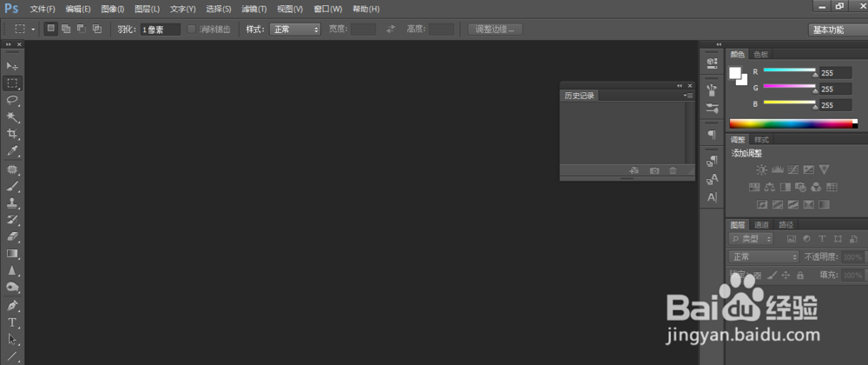Viewport: 868px width, 365px height.
Task: Add a Curves adjustment
Action: [792, 169]
